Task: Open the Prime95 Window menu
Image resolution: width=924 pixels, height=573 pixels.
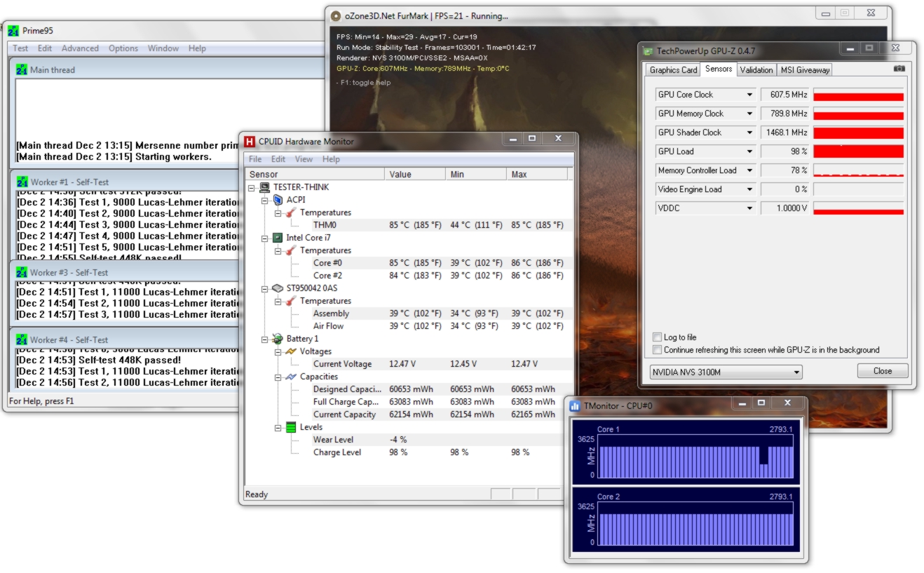Action: 163,48
